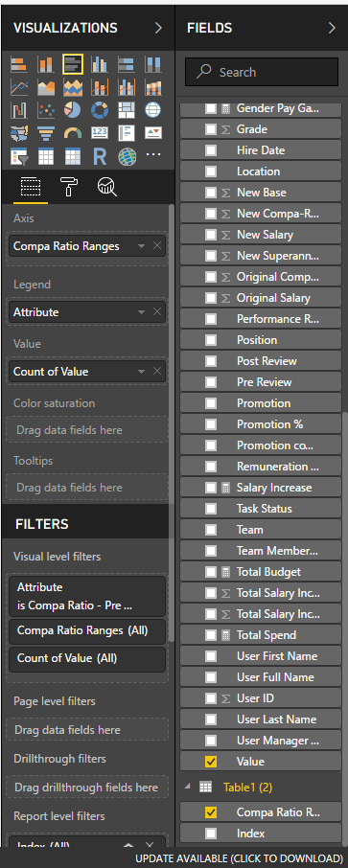The image size is (348, 868).
Task: Remove Compa Ratio Ranges from Axis
Action: pos(157,246)
